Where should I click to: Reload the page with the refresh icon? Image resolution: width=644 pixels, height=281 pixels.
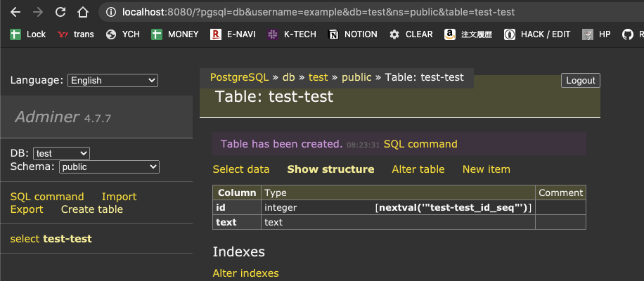(x=60, y=12)
